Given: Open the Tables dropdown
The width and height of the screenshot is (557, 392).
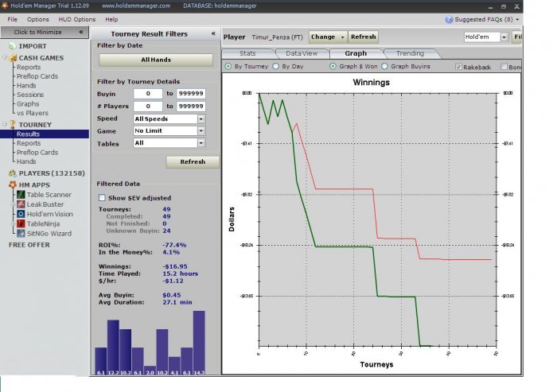Looking at the screenshot, I should pyautogui.click(x=201, y=143).
